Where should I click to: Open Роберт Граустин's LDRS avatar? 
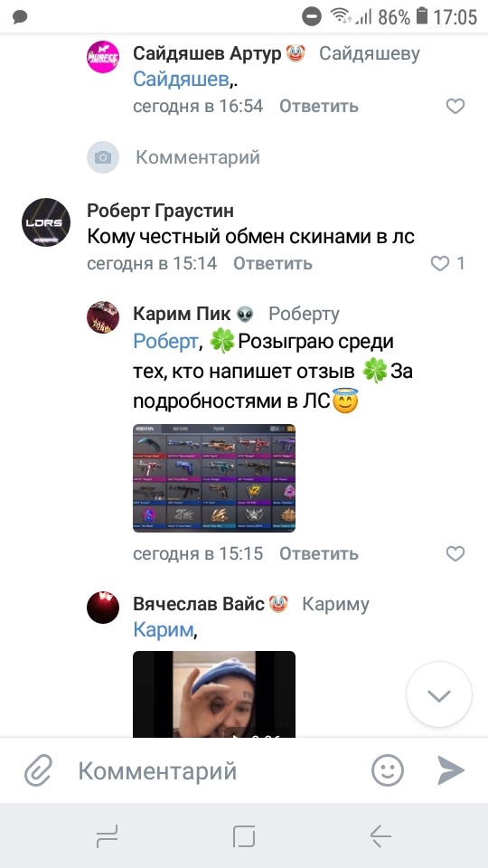point(46,222)
